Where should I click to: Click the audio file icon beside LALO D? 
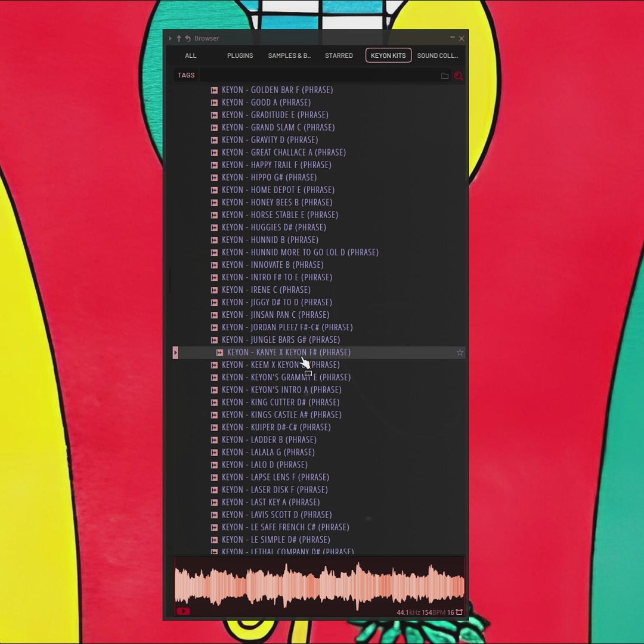[x=214, y=465]
